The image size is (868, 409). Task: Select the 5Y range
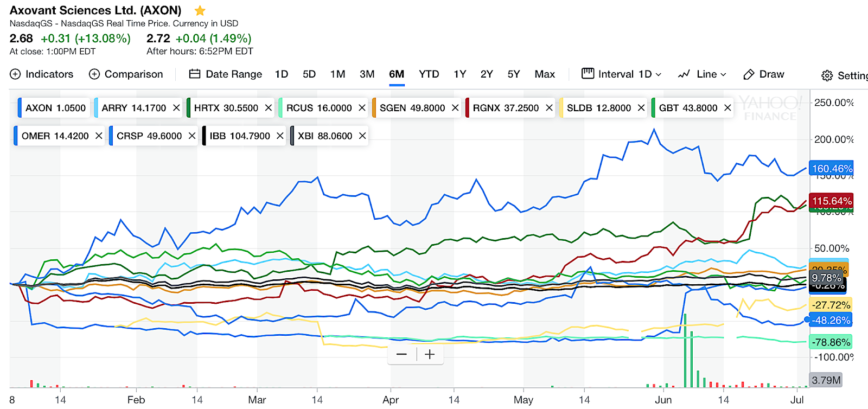click(514, 74)
